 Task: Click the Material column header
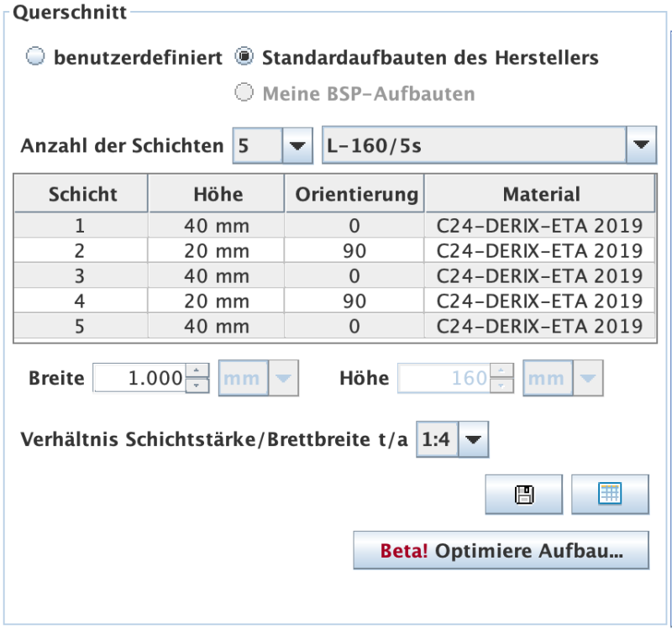(x=542, y=193)
